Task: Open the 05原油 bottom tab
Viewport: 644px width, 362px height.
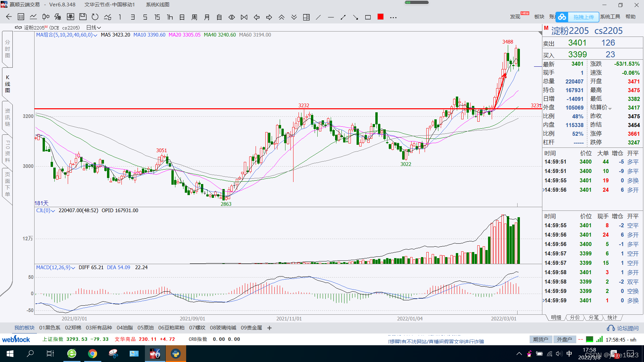Action: click(x=146, y=328)
